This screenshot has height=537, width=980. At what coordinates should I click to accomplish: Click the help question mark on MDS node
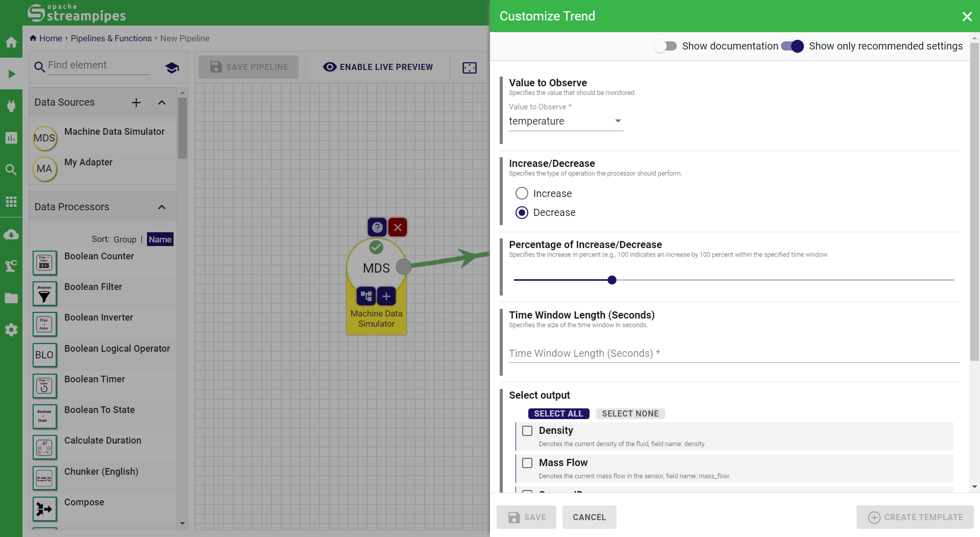coord(377,227)
